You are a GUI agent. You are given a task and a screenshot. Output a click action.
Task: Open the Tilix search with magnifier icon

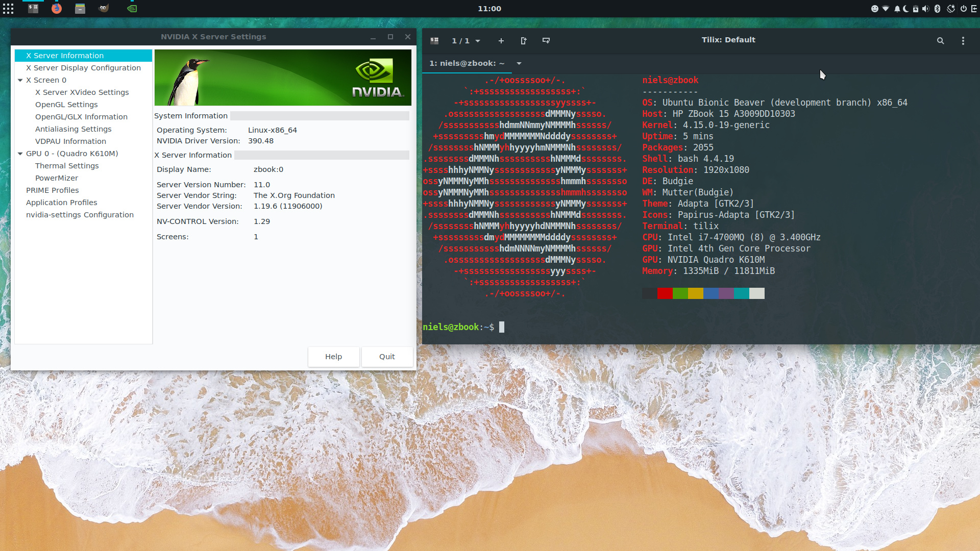(x=940, y=41)
